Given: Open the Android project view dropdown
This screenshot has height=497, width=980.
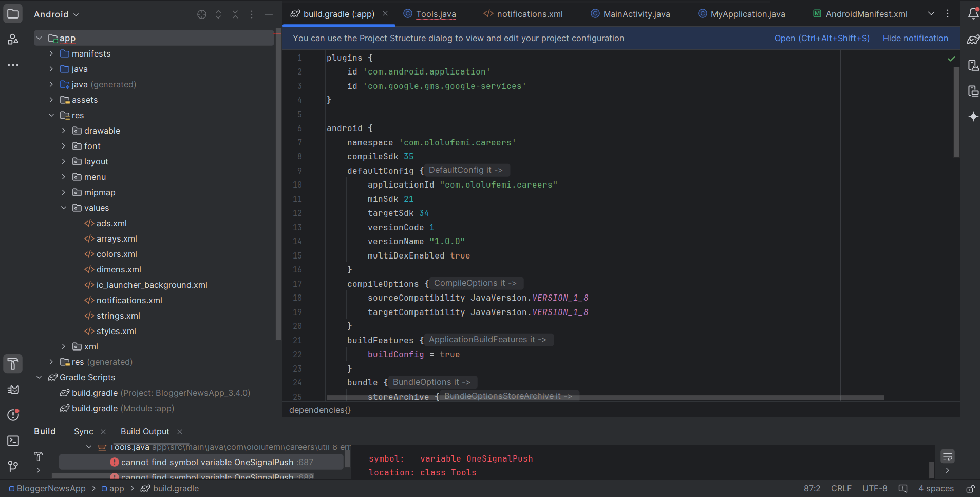Looking at the screenshot, I should tap(56, 14).
